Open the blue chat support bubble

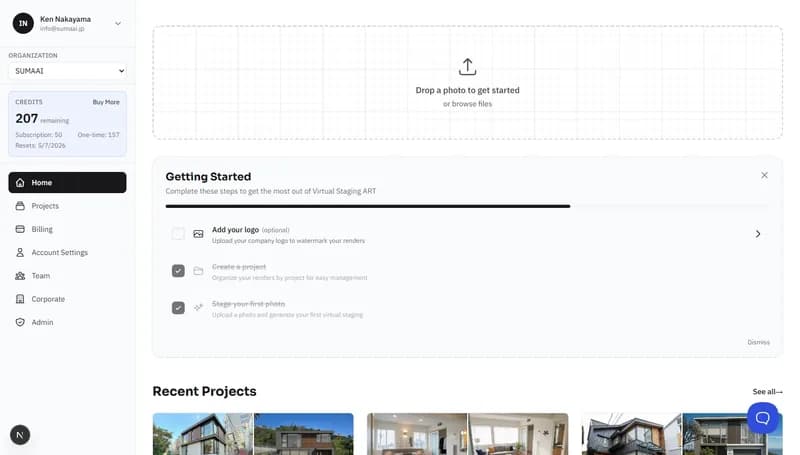click(x=762, y=417)
